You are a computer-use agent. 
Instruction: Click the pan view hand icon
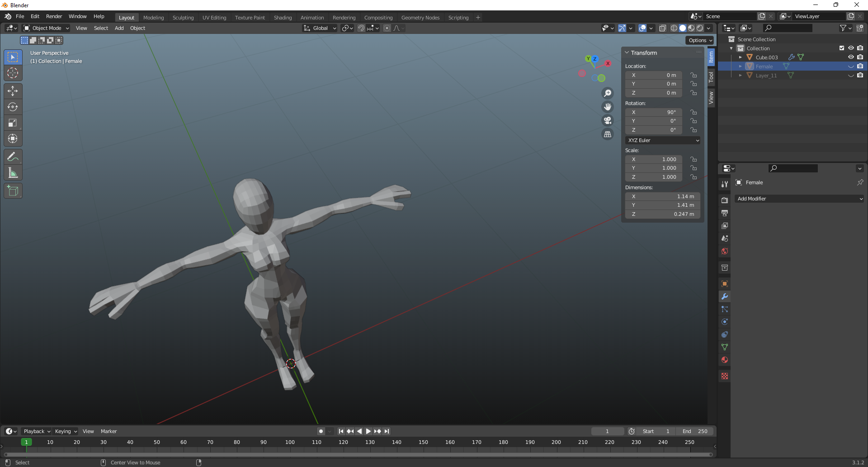(608, 107)
